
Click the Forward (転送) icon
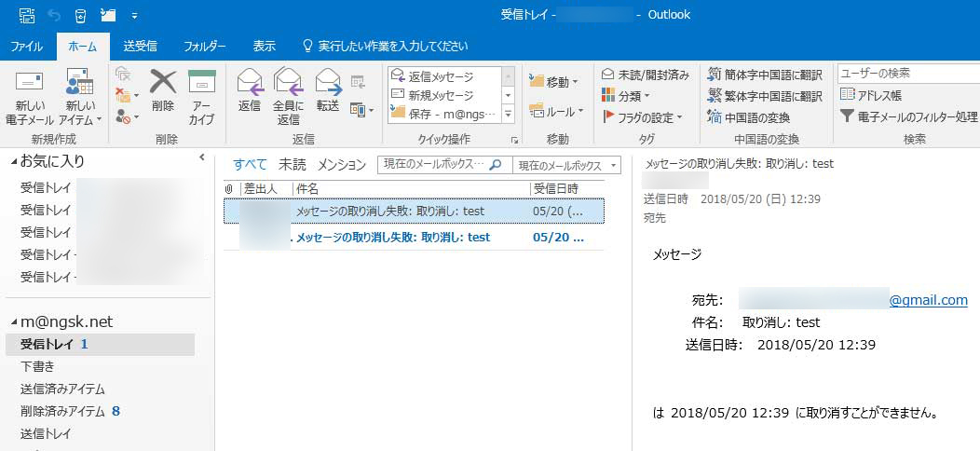328,83
